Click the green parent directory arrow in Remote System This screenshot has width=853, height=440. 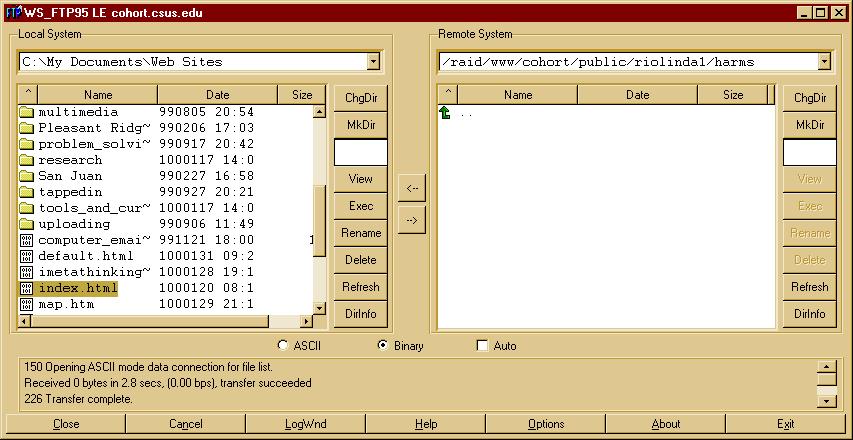point(445,113)
